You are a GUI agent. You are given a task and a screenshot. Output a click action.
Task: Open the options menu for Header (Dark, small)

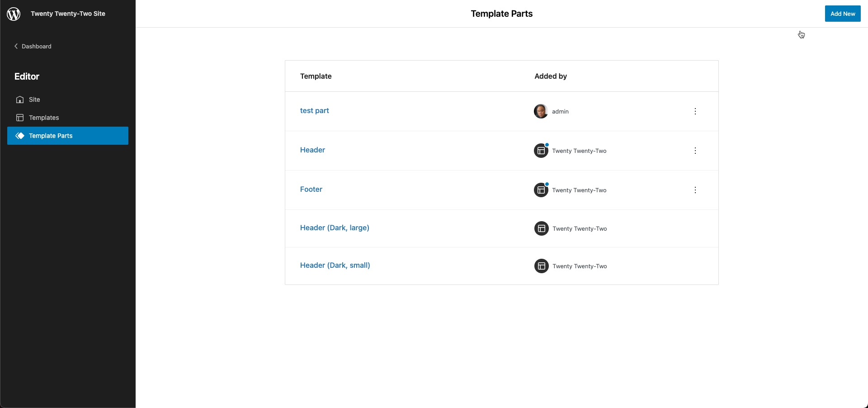tap(695, 266)
